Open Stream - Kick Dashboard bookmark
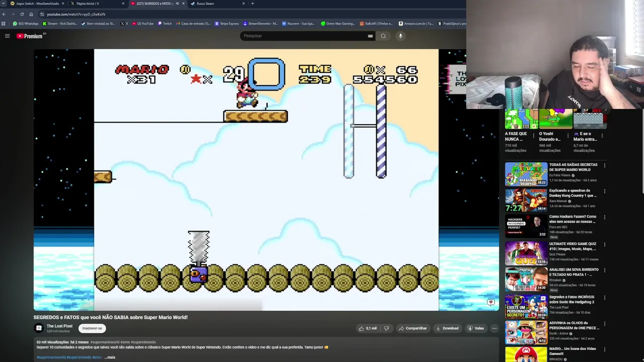 [60, 24]
